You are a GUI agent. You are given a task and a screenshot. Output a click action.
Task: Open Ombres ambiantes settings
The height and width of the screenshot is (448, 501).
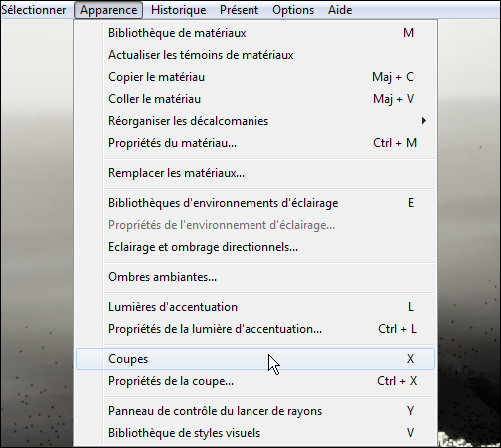point(255,277)
